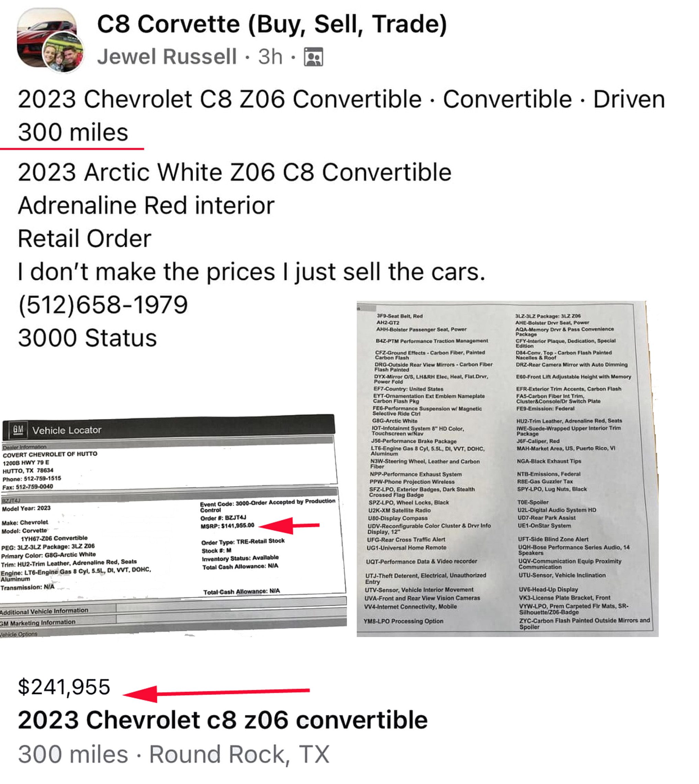Viewport: 699px width, 784px height.
Task: Click the $241,955 listing price
Action: (x=64, y=687)
